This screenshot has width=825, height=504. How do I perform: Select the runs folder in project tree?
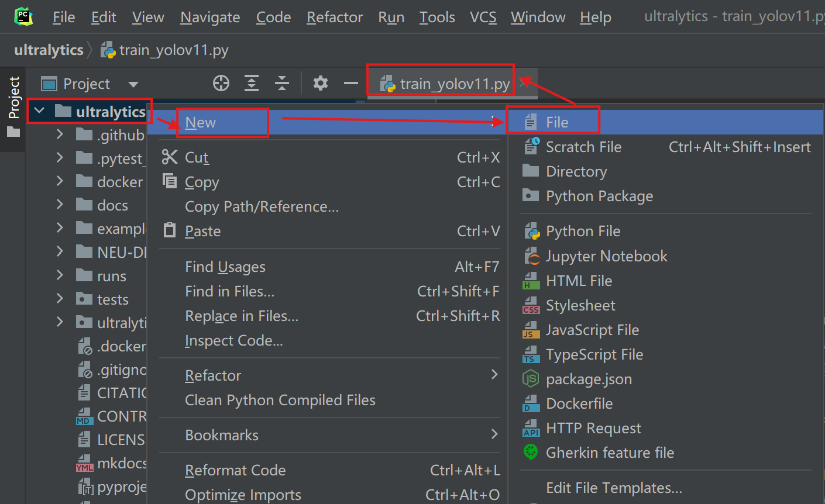pos(112,276)
